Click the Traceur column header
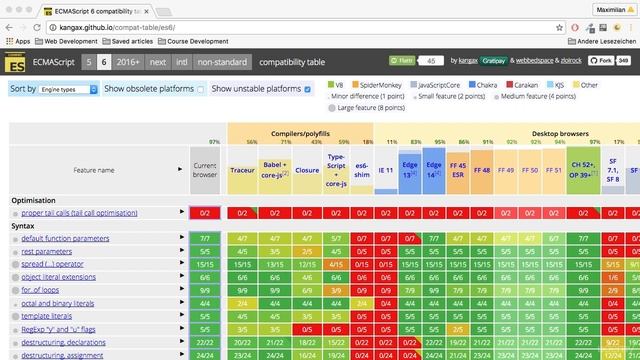The width and height of the screenshot is (640, 360). click(242, 170)
